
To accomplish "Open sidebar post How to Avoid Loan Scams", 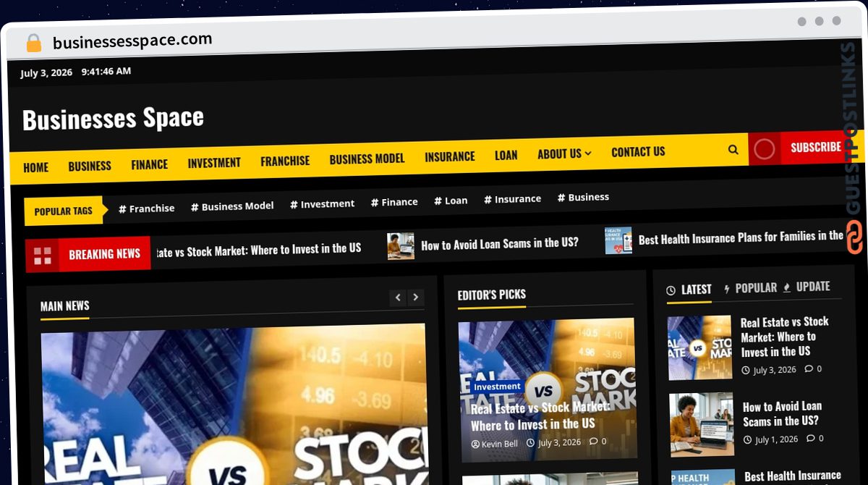I will point(783,413).
